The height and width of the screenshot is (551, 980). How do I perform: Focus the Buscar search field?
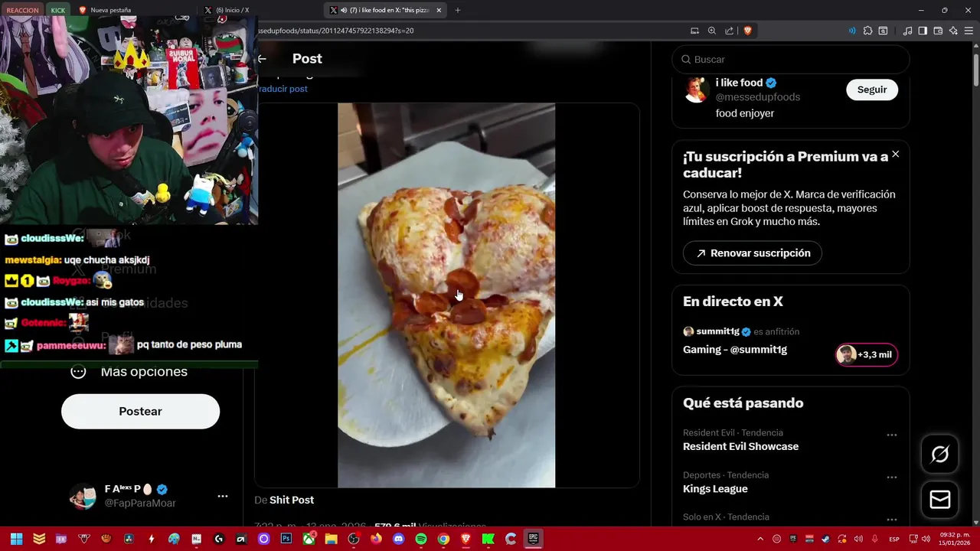790,59
